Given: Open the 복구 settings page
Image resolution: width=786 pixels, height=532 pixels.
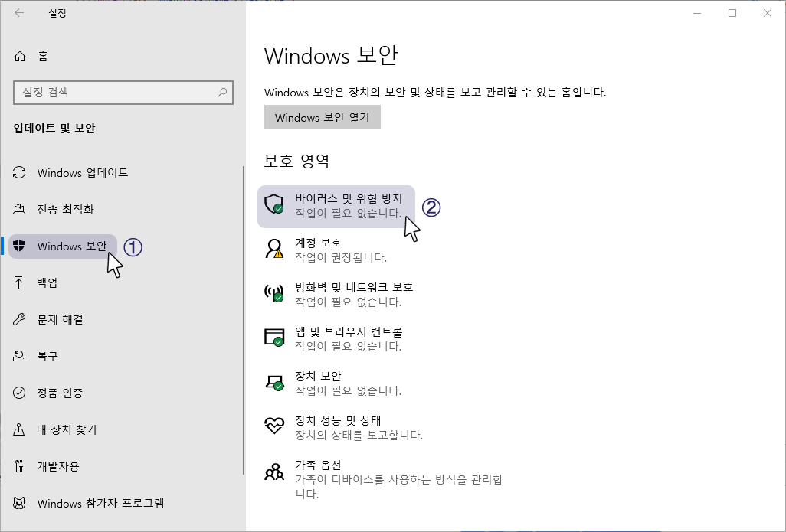Looking at the screenshot, I should pyautogui.click(x=47, y=356).
